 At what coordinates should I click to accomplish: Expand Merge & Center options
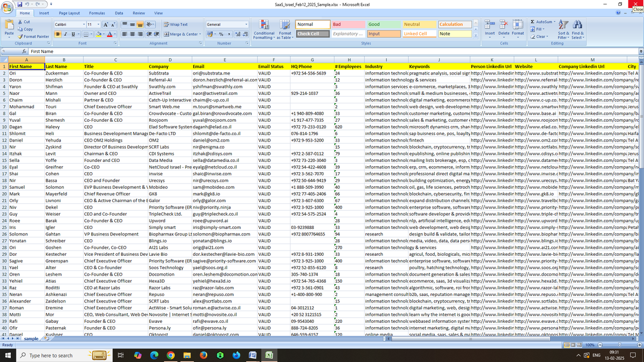tap(200, 34)
